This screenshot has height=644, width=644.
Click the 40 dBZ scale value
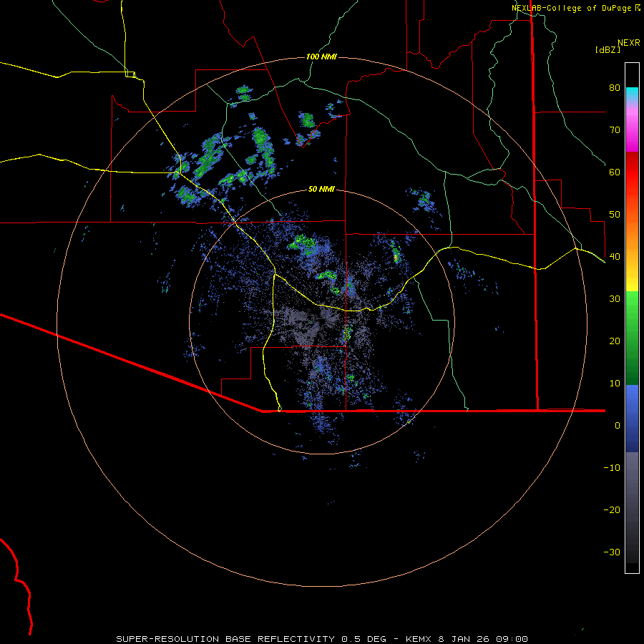click(615, 257)
